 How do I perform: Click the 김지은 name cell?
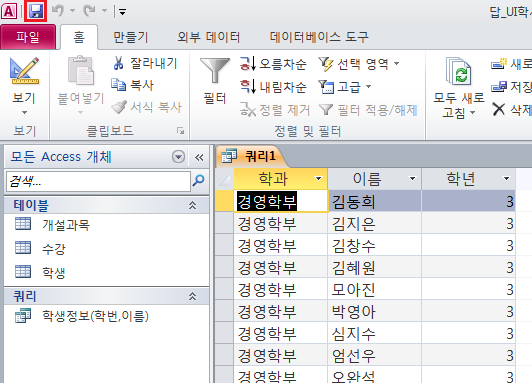[x=375, y=224]
